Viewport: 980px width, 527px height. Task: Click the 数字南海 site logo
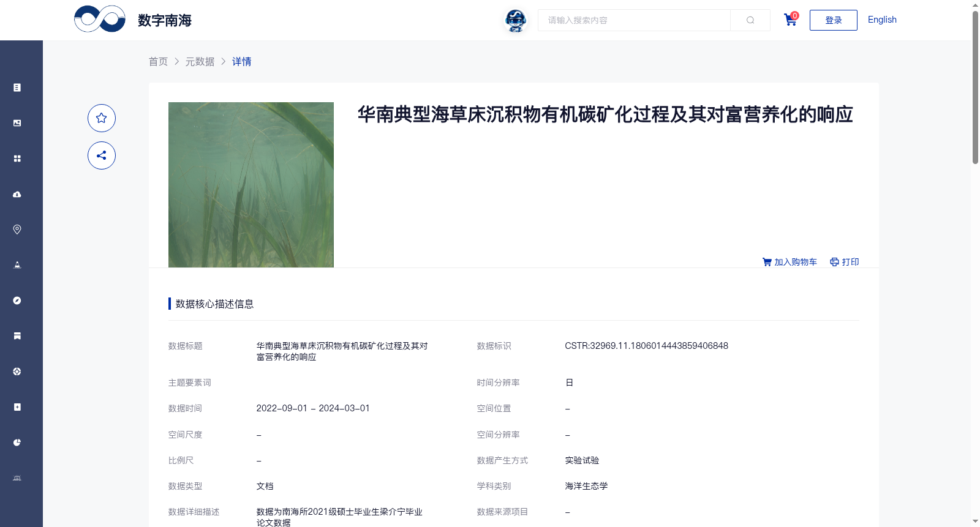point(133,20)
